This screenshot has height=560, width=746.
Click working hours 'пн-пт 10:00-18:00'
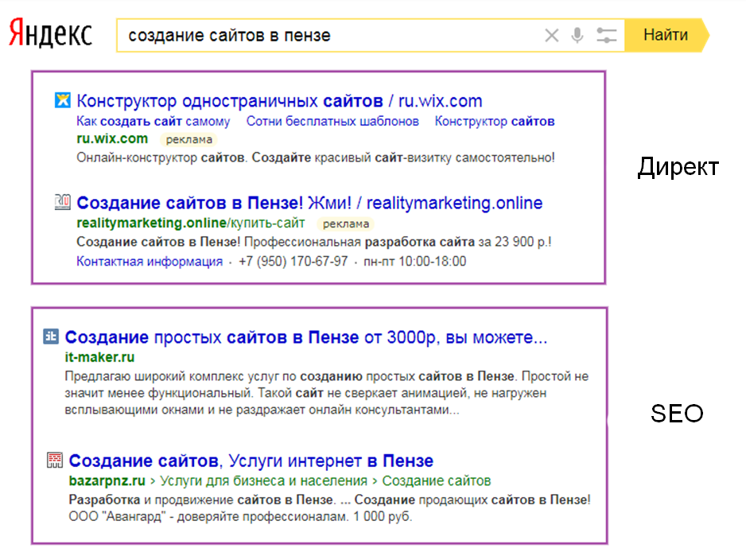[415, 261]
